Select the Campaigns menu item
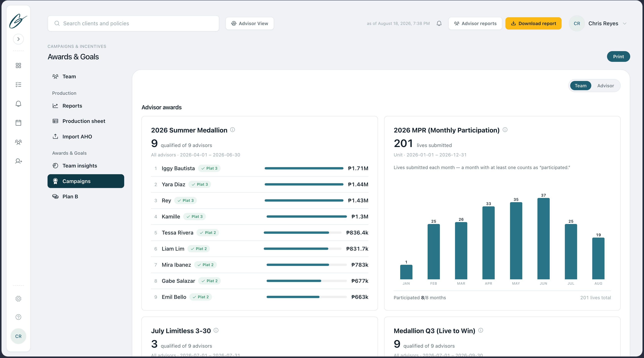 [x=86, y=181]
